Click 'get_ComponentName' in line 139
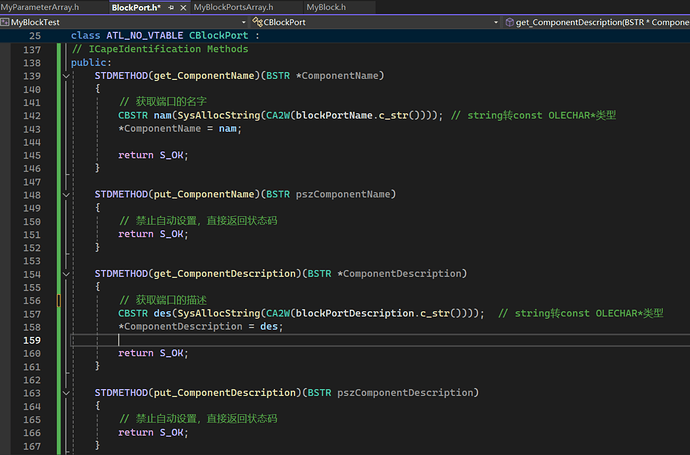 pos(204,76)
